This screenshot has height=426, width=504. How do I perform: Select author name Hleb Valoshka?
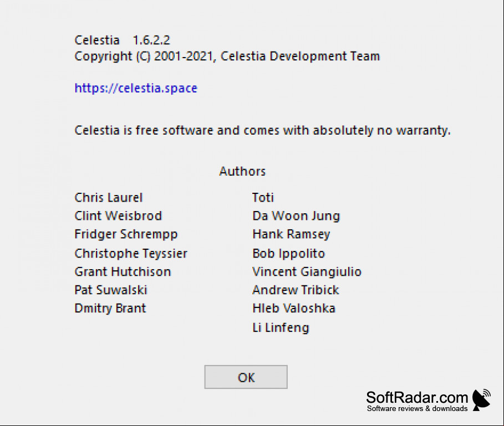tap(294, 309)
